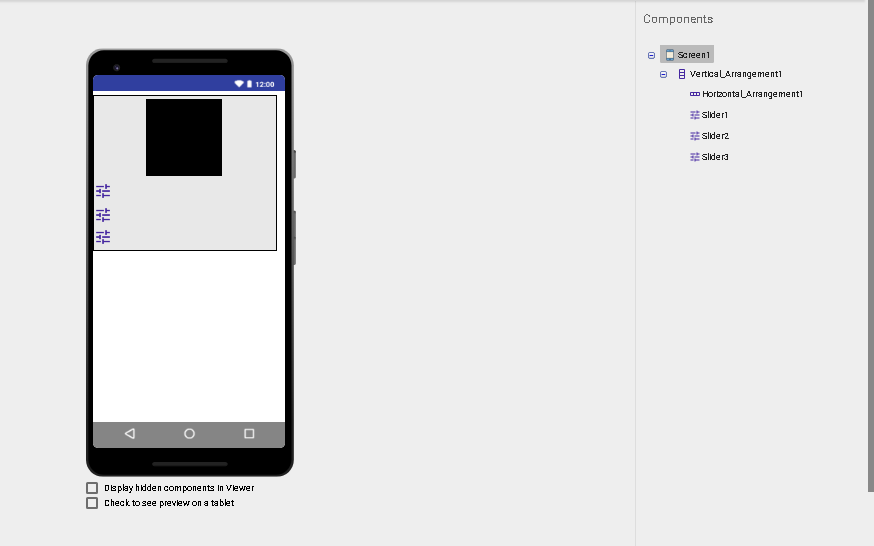
Task: Click the 12:00 clock in phone status bar
Action: [x=265, y=85]
